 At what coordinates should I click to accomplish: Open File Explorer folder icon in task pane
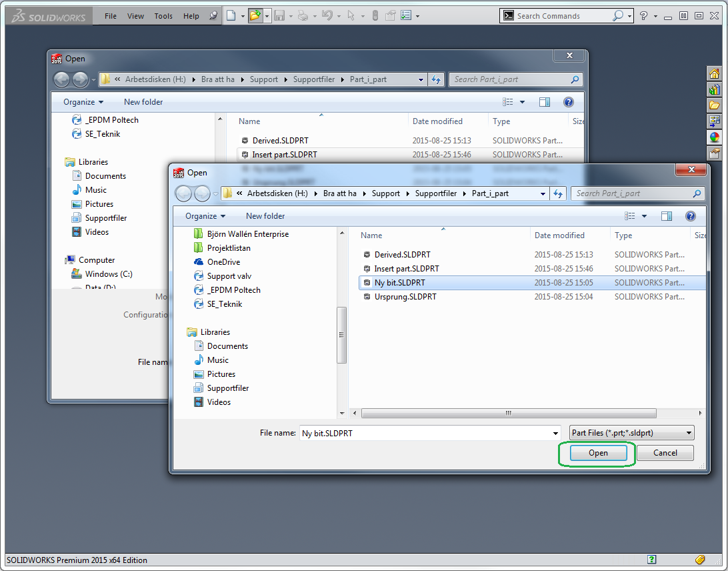coord(715,105)
